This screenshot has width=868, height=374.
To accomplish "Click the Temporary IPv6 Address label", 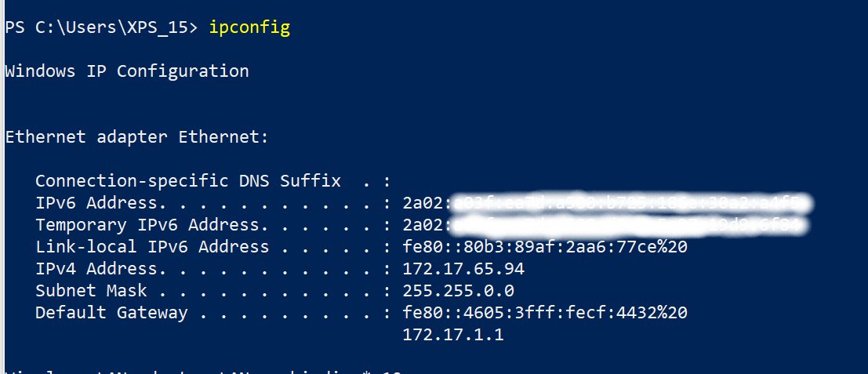I will [147, 225].
